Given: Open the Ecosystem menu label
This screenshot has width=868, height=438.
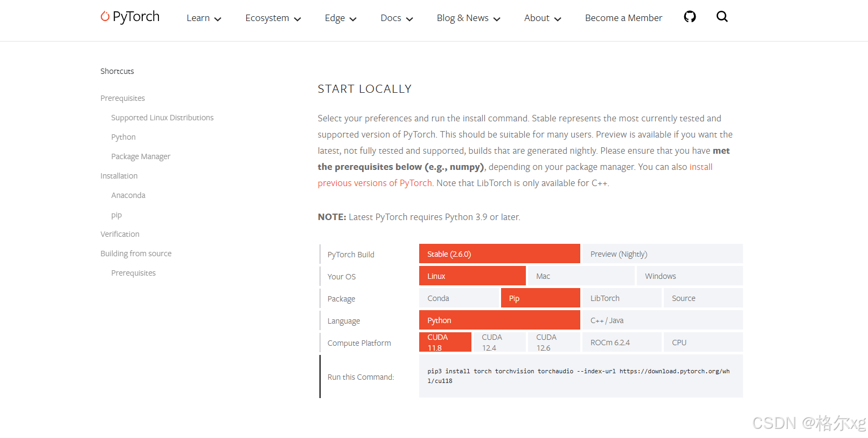Looking at the screenshot, I should click(267, 18).
